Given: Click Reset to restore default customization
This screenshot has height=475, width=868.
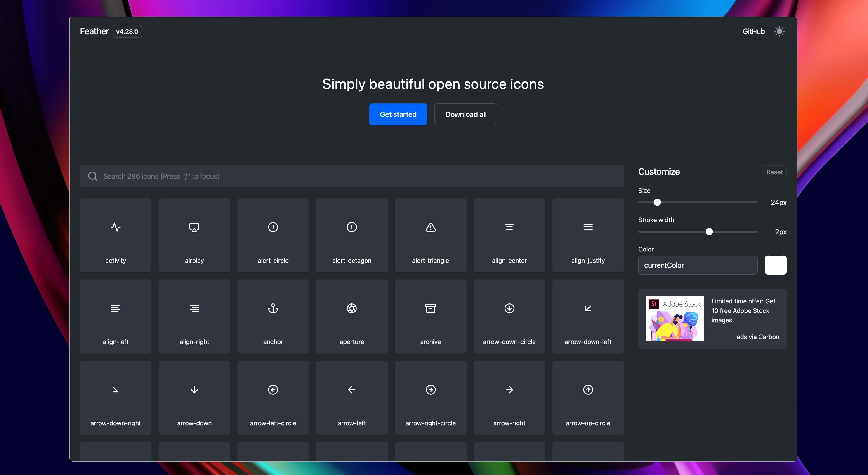Looking at the screenshot, I should pos(774,172).
